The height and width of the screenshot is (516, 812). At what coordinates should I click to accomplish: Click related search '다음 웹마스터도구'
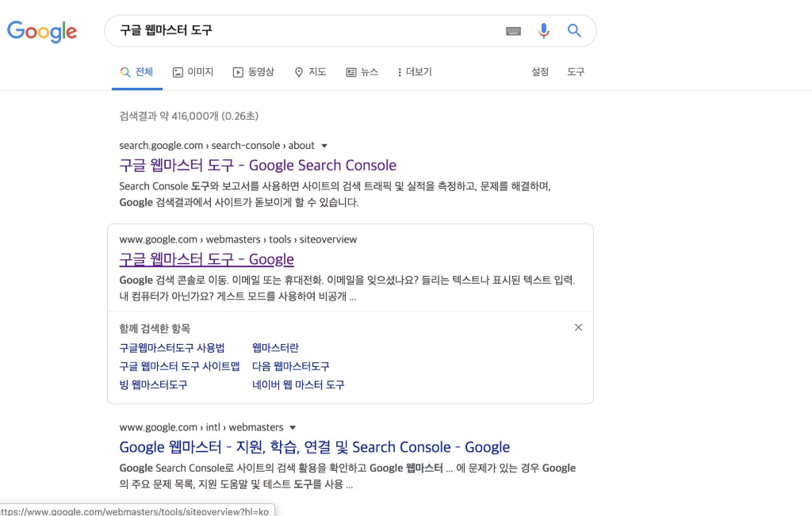tap(290, 366)
